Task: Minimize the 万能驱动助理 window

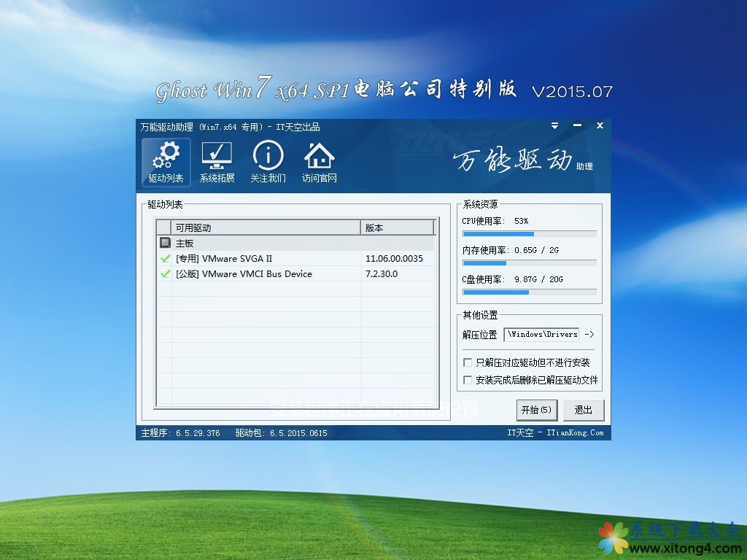Action: point(578,125)
